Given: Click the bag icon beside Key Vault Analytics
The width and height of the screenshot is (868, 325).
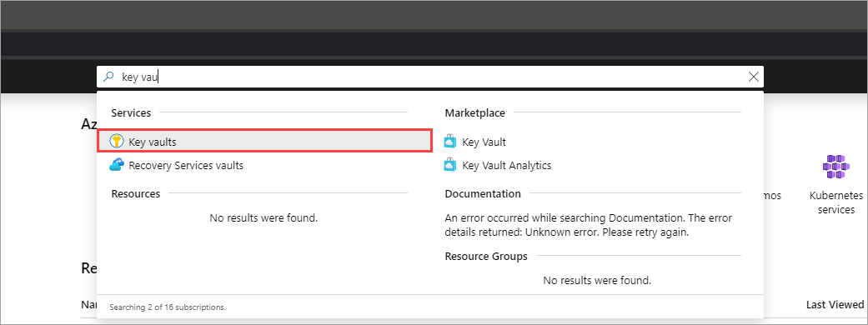Looking at the screenshot, I should pos(450,165).
